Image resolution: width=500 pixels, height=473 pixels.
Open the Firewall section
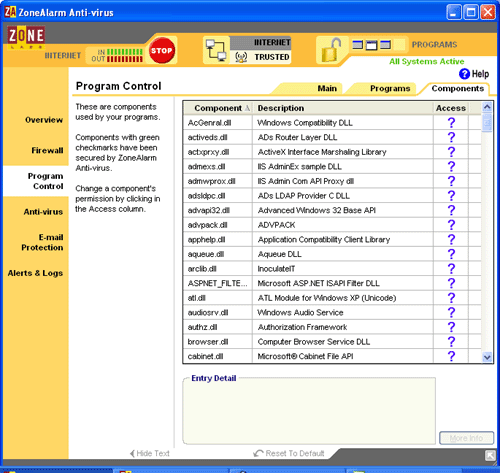[x=47, y=150]
